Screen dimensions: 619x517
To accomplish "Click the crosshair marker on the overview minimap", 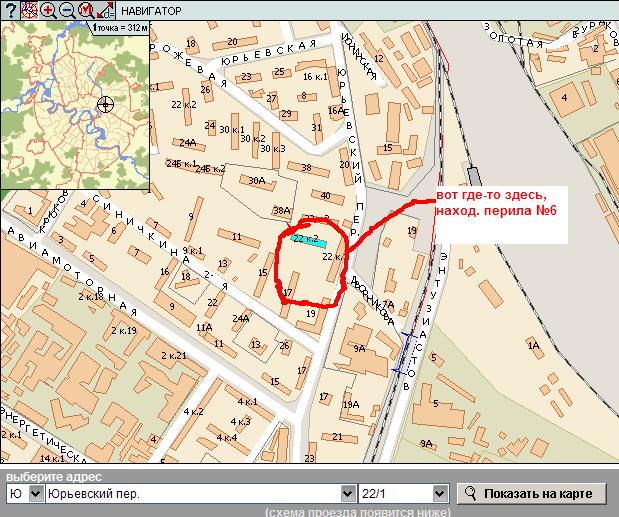I will coord(106,104).
